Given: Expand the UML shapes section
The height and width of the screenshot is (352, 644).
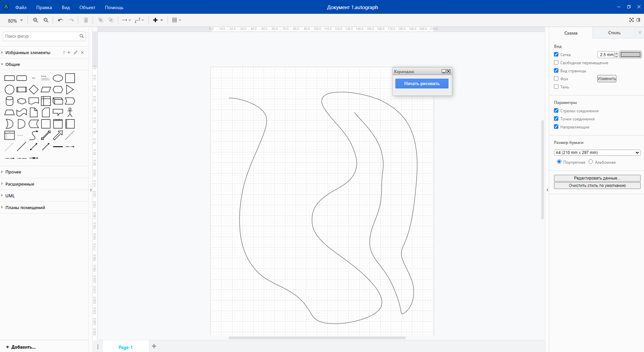Looking at the screenshot, I should 44,196.
